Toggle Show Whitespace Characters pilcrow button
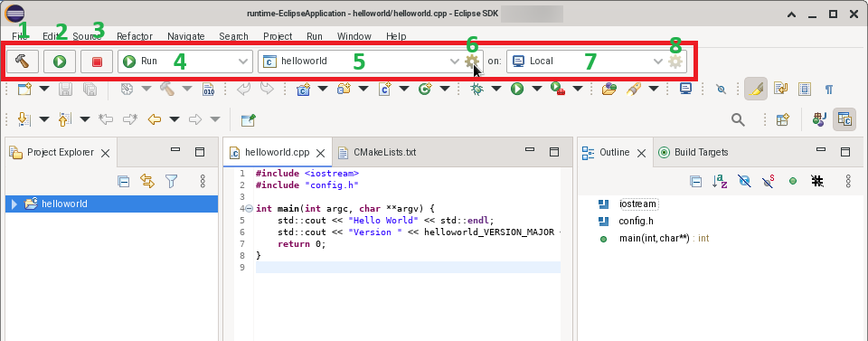Image resolution: width=868 pixels, height=341 pixels. (x=829, y=89)
